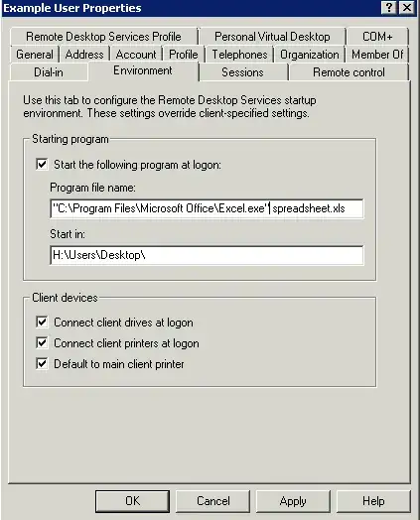Viewport: 420px width, 520px height.
Task: Apply the settings with Apply
Action: click(x=293, y=501)
